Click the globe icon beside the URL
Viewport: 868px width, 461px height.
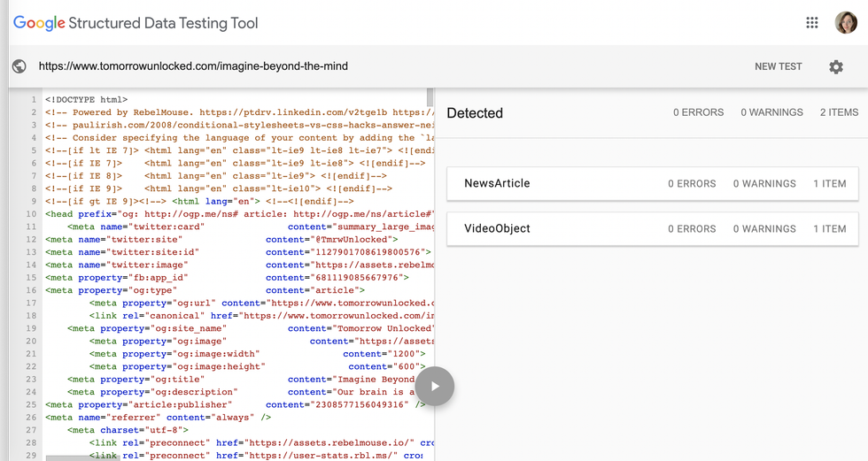[19, 66]
